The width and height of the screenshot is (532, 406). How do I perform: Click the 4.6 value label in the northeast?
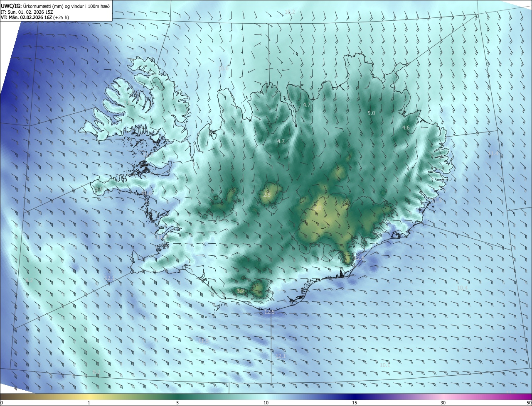point(406,128)
